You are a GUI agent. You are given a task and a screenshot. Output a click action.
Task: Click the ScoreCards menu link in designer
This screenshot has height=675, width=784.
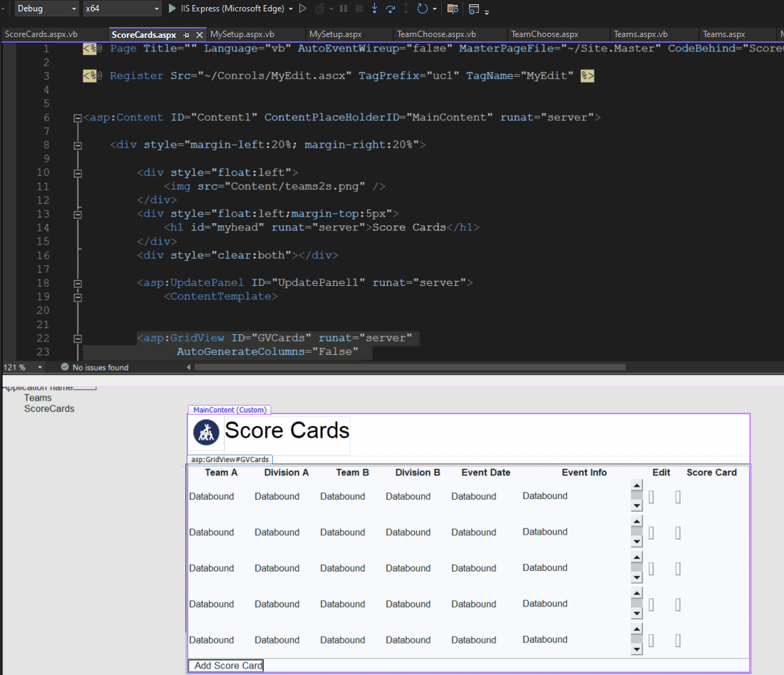49,409
